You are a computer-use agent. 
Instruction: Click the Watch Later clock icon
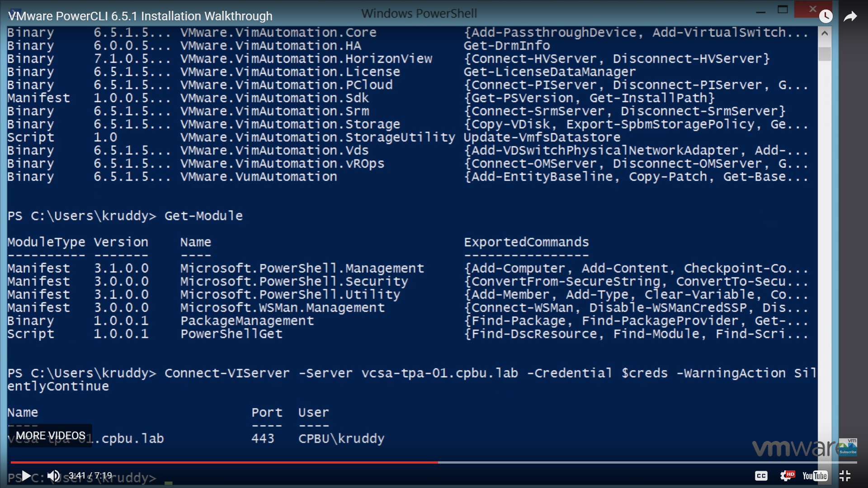point(826,16)
